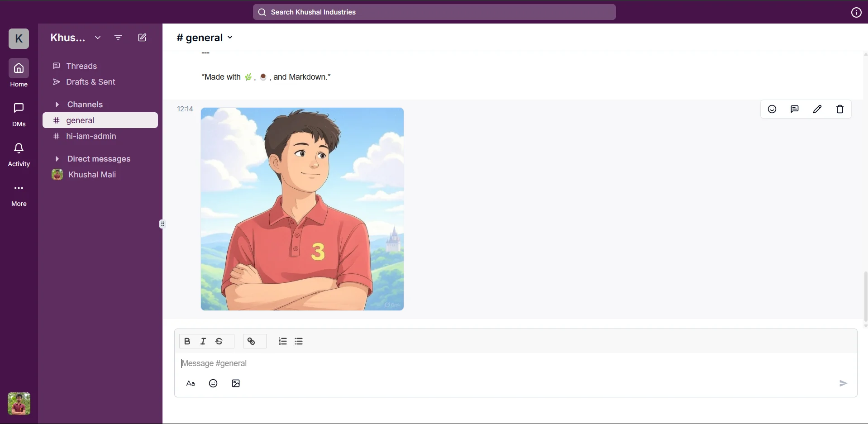Click the Search Khushal Industries field
Image resolution: width=868 pixels, height=424 pixels.
coord(434,12)
